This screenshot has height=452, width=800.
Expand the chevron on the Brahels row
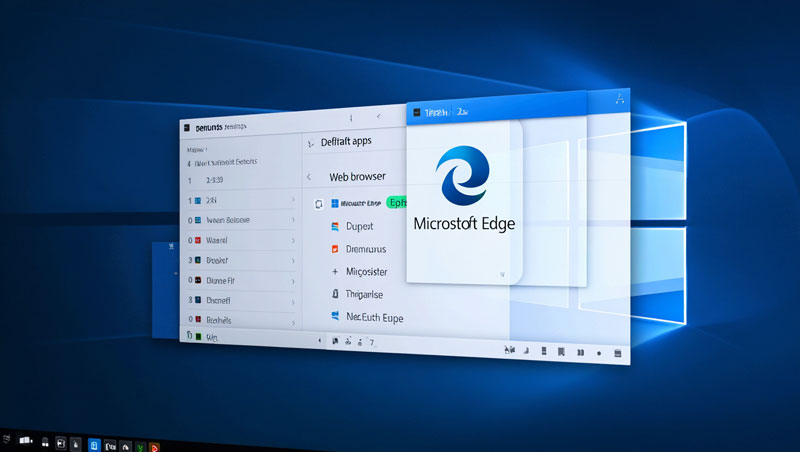coord(293,322)
